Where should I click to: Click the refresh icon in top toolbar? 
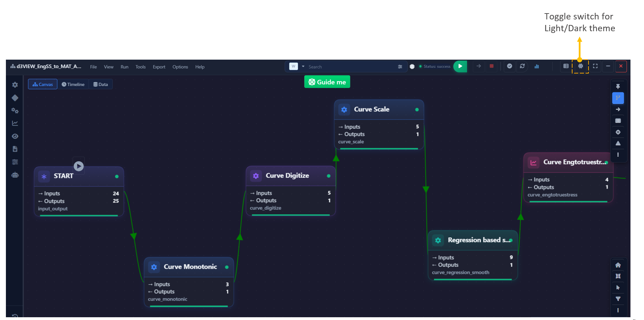pyautogui.click(x=522, y=66)
